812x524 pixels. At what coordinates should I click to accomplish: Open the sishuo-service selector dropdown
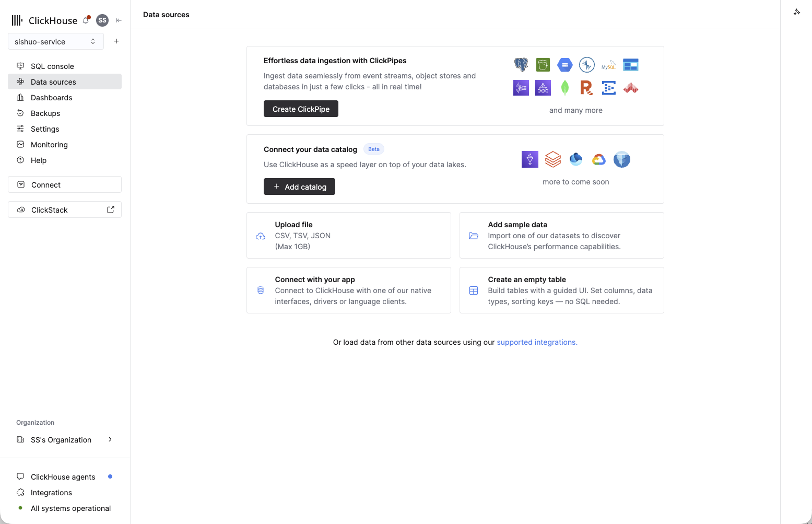click(x=56, y=41)
